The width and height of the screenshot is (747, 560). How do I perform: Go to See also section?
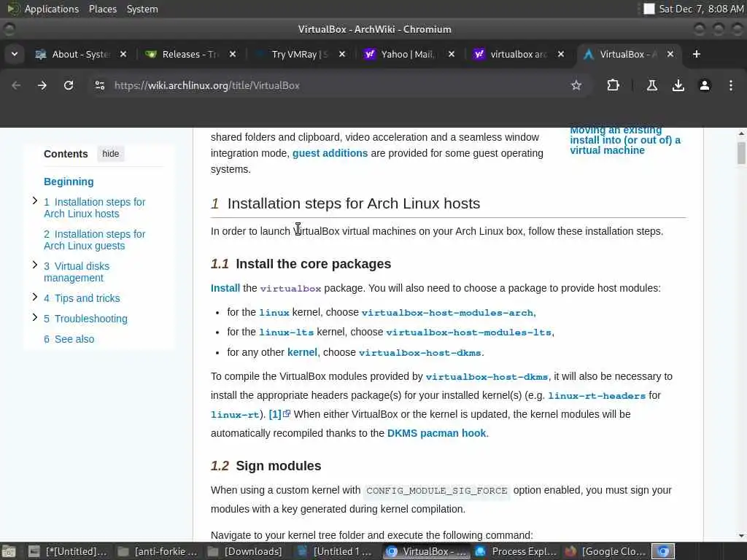(x=69, y=339)
